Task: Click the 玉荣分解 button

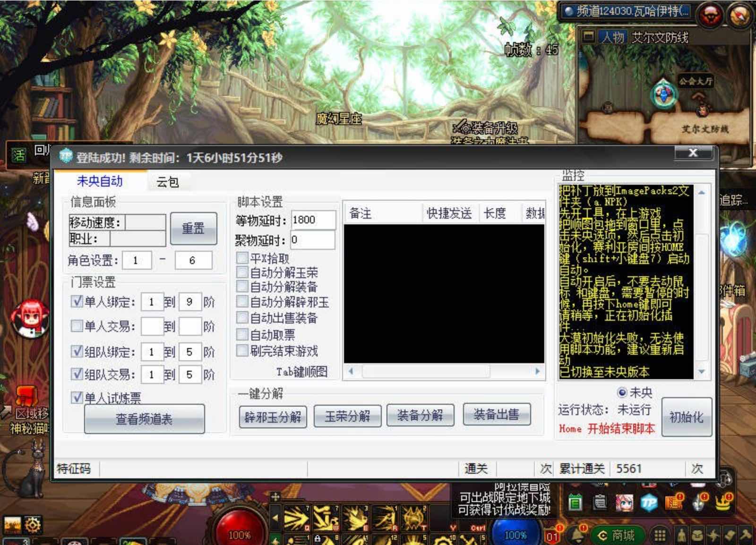Action: point(347,416)
